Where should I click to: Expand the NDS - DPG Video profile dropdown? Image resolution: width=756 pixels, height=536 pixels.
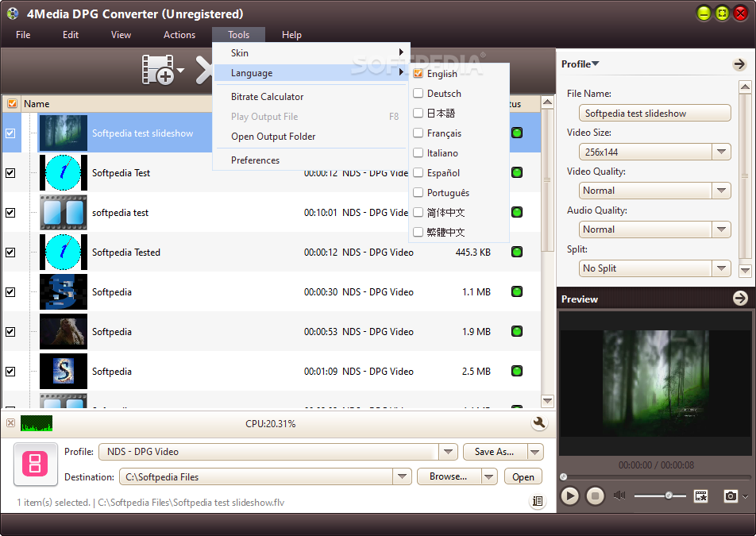[448, 452]
